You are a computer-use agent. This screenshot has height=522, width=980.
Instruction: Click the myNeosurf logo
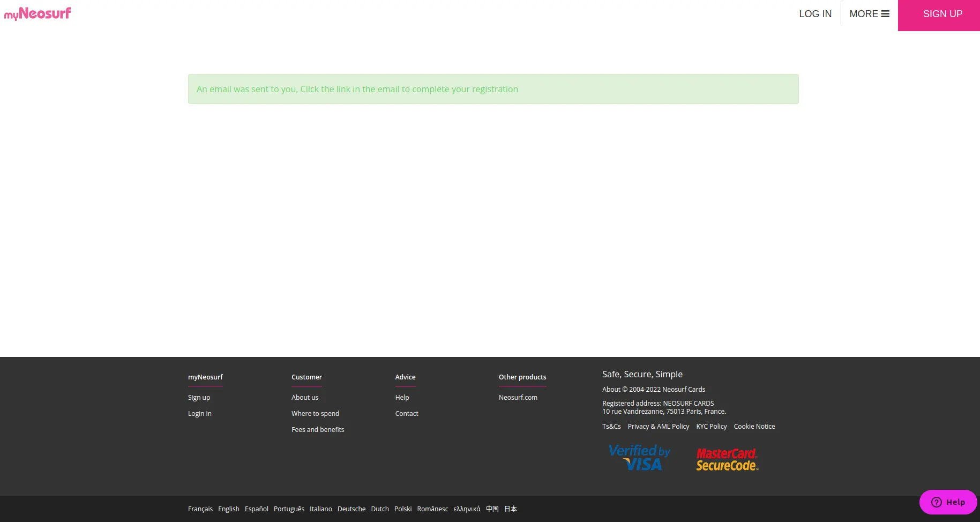point(38,13)
